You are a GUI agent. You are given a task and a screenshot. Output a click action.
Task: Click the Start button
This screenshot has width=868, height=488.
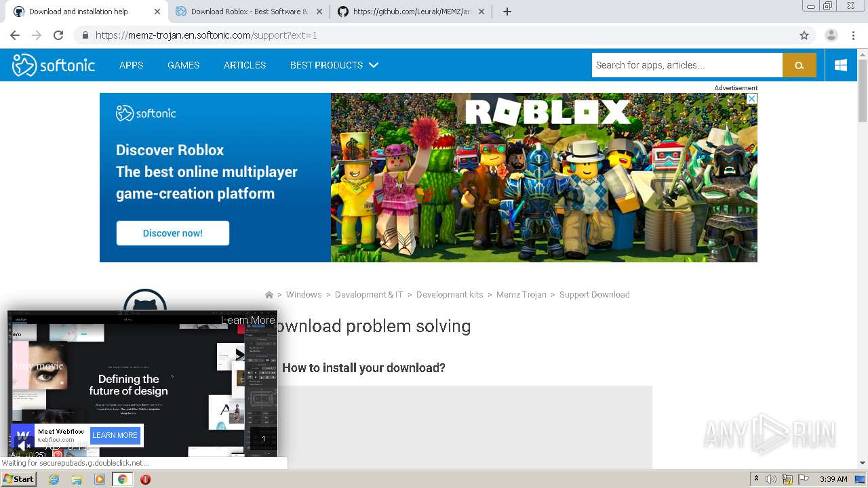(x=18, y=479)
